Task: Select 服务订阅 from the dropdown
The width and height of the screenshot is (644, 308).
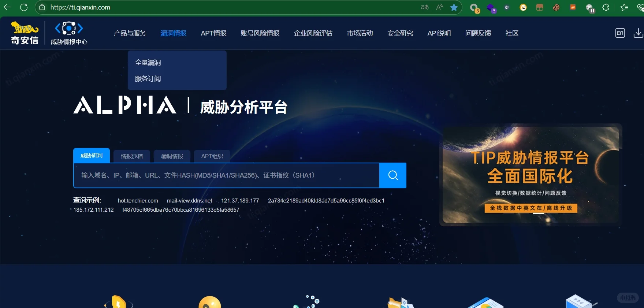Action: click(148, 79)
